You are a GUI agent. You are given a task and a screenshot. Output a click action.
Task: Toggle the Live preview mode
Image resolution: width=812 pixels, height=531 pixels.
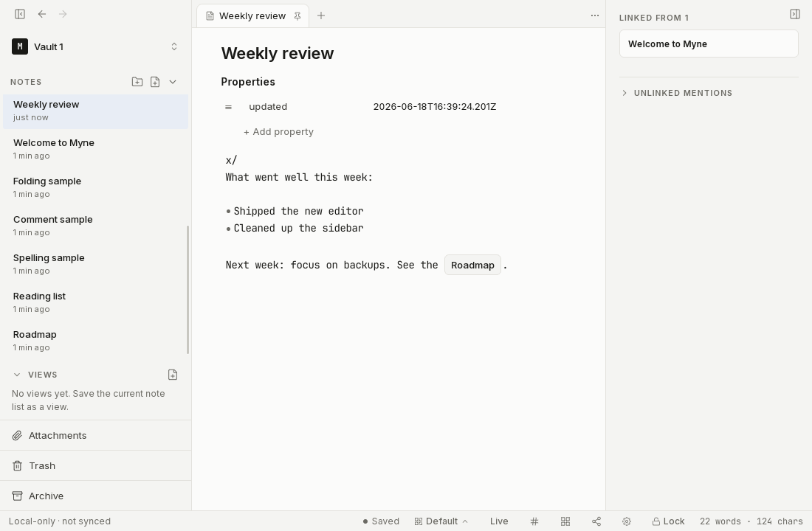point(499,521)
